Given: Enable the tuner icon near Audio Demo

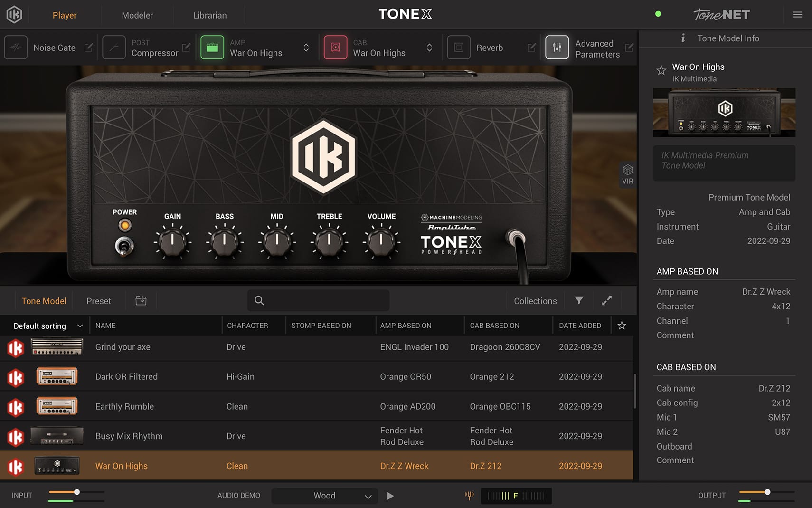Looking at the screenshot, I should (x=469, y=496).
